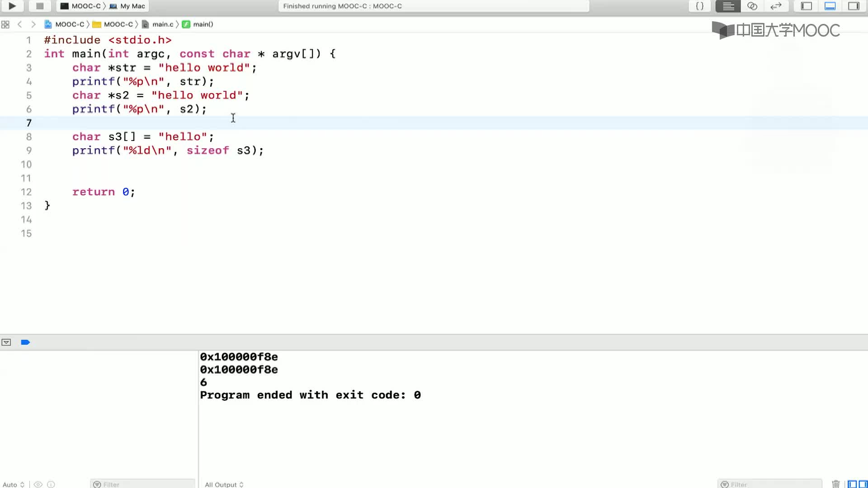The width and height of the screenshot is (868, 488).
Task: Go forward in editor history
Action: pyautogui.click(x=33, y=24)
